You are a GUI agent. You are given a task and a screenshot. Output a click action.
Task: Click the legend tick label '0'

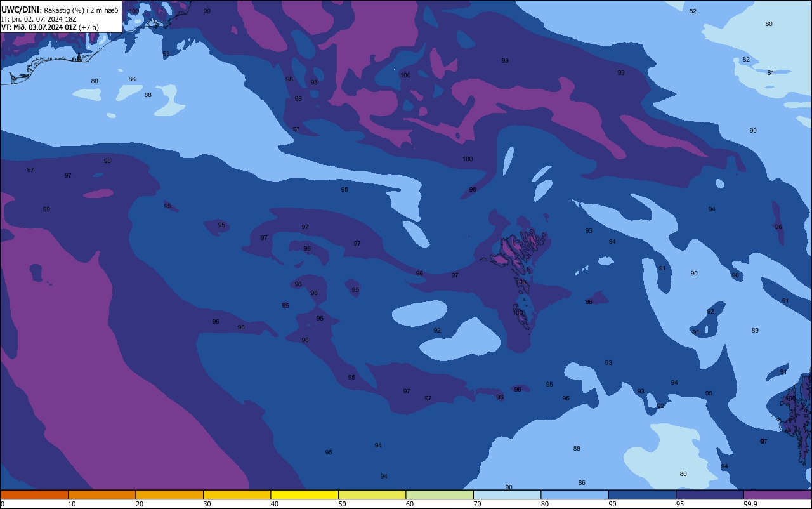tap(3, 504)
